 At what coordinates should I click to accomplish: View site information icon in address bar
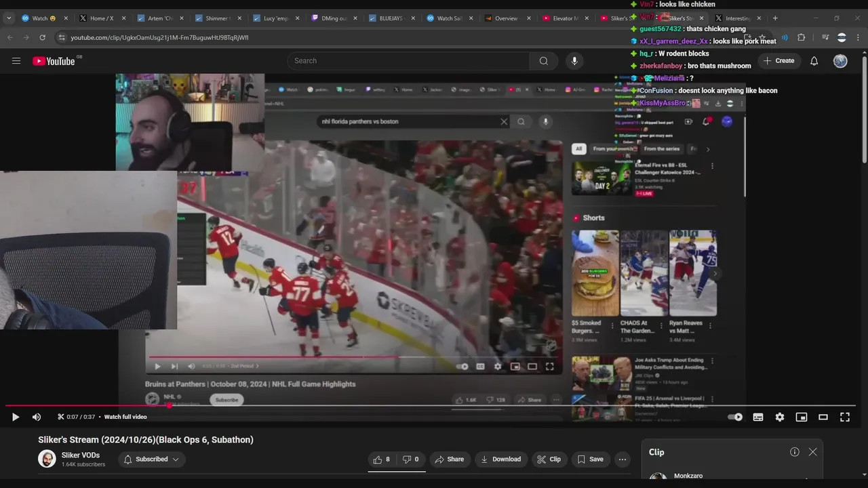pyautogui.click(x=62, y=37)
